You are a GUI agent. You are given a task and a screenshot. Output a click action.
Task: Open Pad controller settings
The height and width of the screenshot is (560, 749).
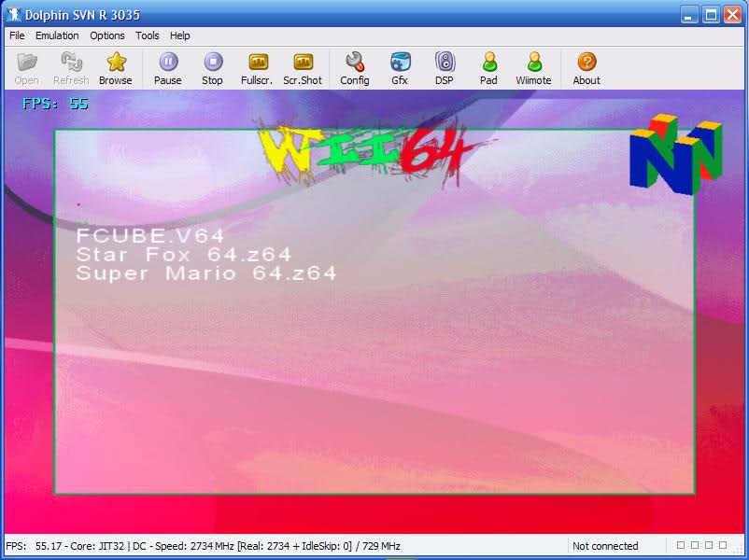[488, 68]
